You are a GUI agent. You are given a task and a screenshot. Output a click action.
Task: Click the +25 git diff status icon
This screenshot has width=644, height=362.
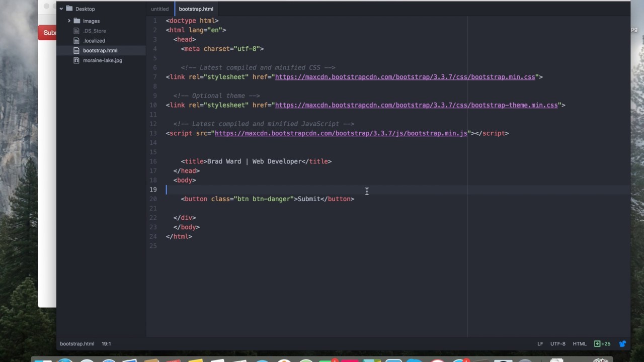pos(602,344)
